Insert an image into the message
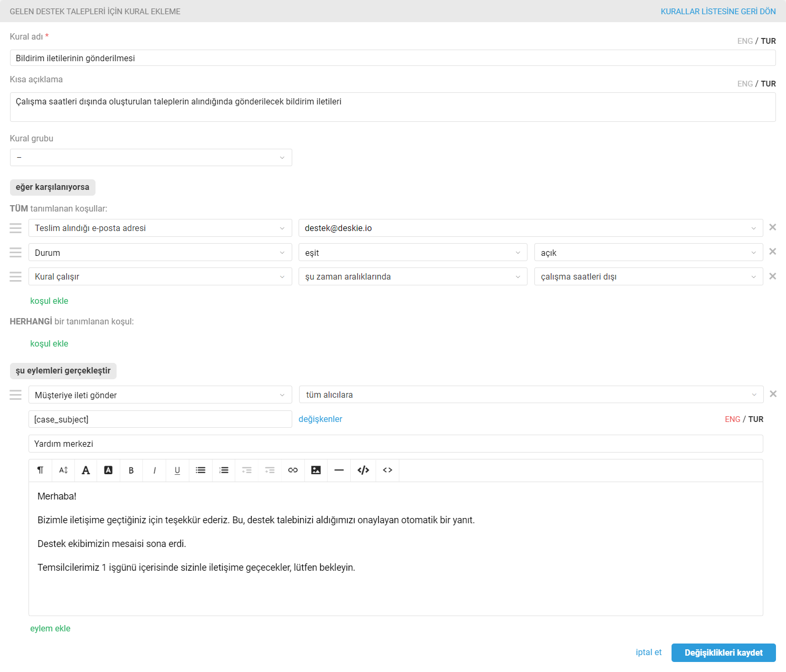The width and height of the screenshot is (786, 672). (x=316, y=471)
